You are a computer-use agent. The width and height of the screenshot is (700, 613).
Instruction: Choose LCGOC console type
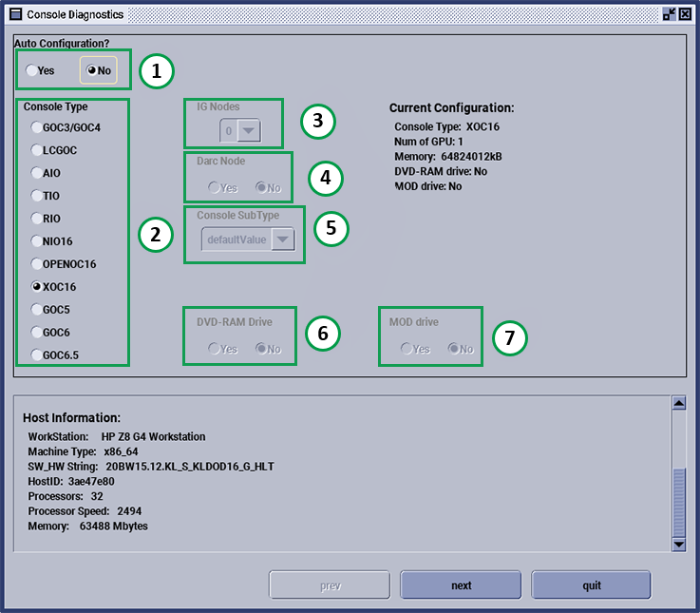36,150
